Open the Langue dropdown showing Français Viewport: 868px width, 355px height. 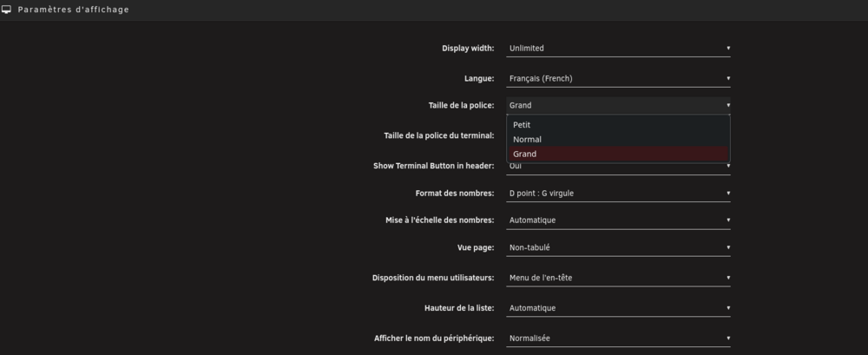[618, 79]
